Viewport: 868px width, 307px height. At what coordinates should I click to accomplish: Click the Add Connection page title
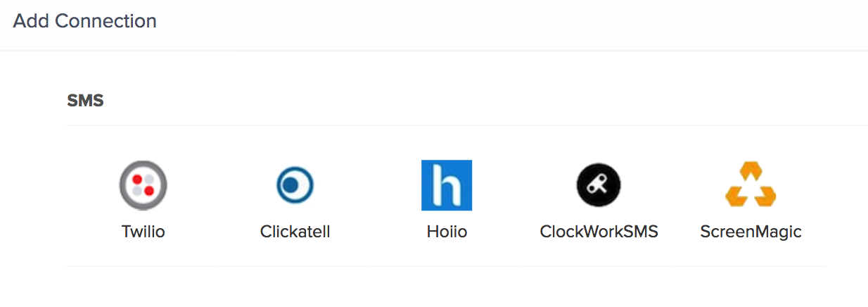pyautogui.click(x=84, y=21)
